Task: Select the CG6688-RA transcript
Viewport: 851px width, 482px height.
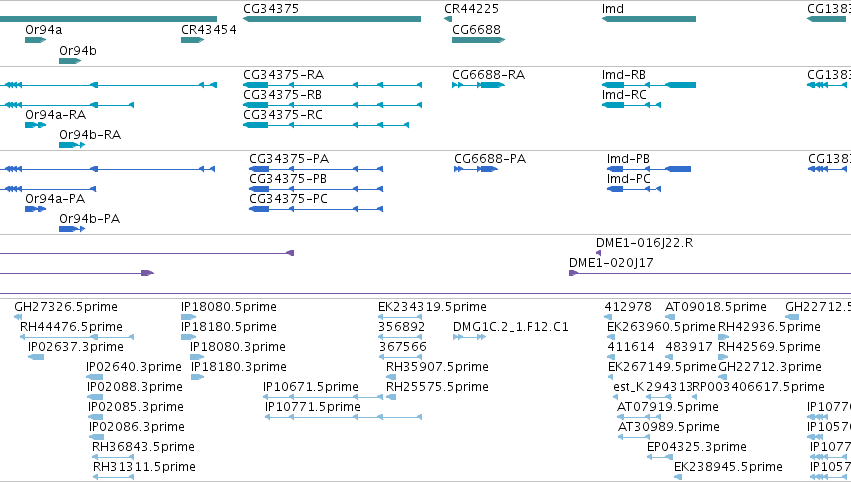Action: (x=478, y=85)
